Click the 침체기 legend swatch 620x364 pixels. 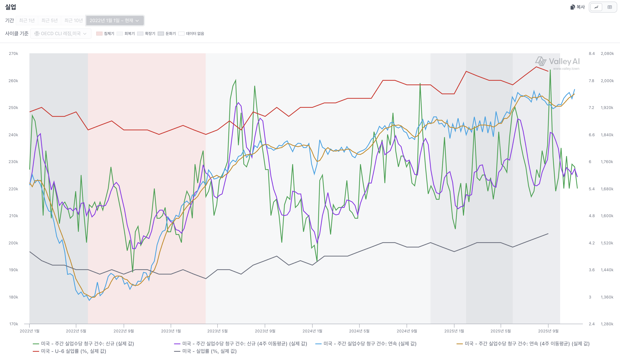pyautogui.click(x=99, y=34)
